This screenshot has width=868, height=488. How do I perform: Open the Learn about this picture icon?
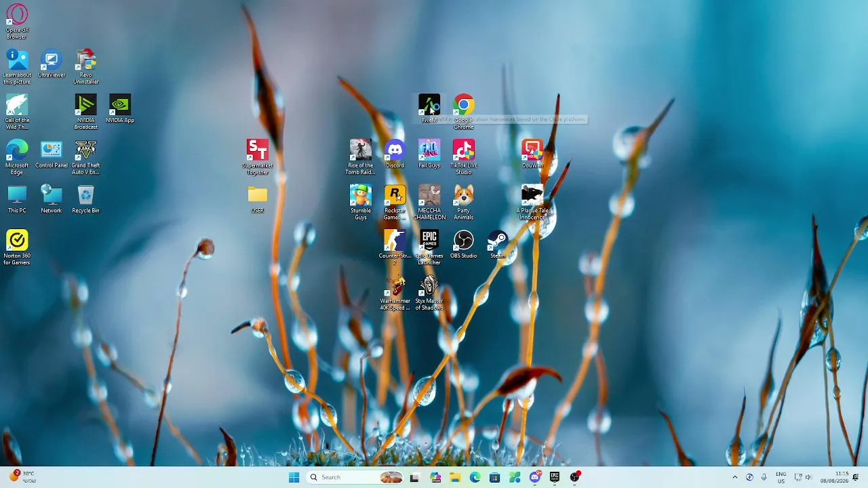tap(17, 66)
